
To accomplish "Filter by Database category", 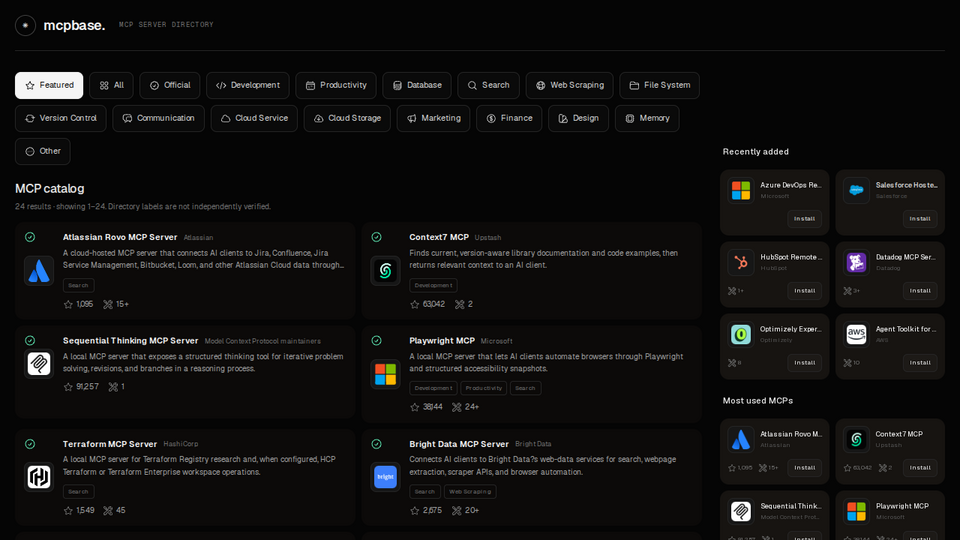I will (417, 86).
